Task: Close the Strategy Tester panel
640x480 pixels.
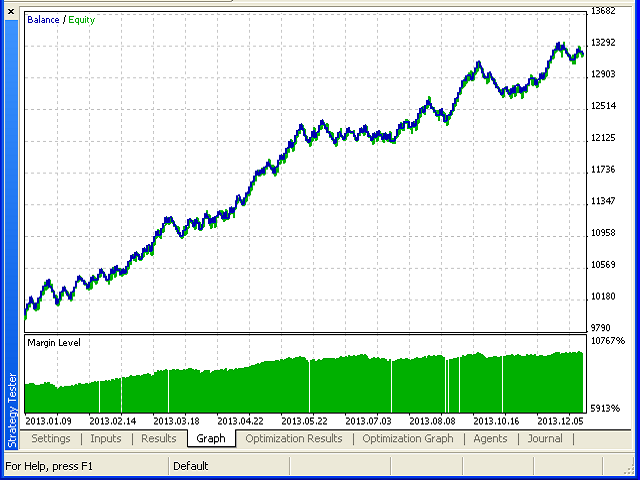Action: pyautogui.click(x=11, y=12)
